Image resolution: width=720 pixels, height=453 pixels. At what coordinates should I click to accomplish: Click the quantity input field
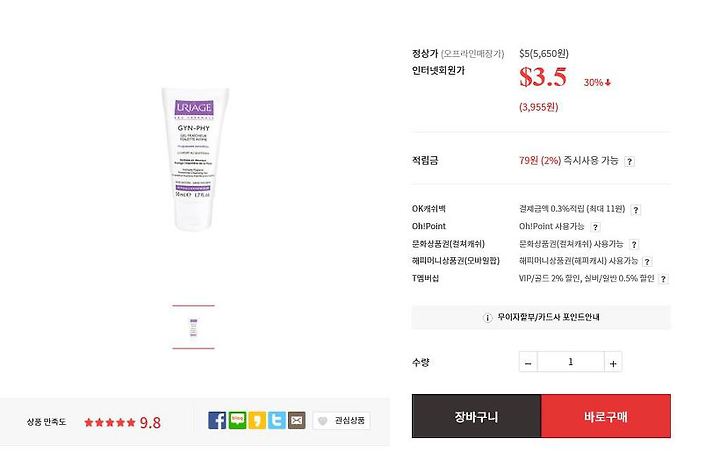(x=571, y=362)
